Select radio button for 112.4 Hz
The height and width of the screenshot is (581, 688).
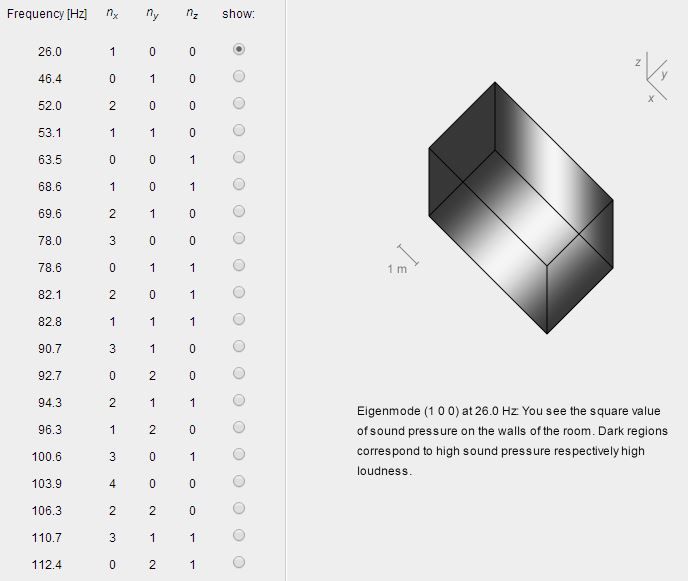tap(239, 562)
